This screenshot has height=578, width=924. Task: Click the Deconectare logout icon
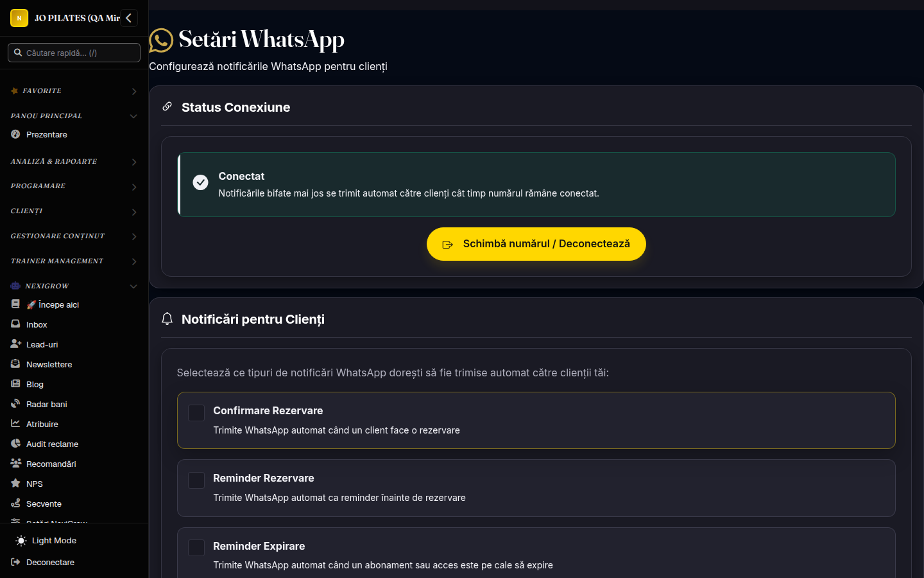16,563
